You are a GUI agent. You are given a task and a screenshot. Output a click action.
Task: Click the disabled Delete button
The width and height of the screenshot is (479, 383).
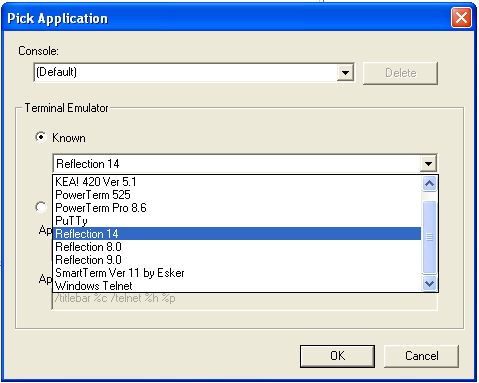(x=400, y=73)
